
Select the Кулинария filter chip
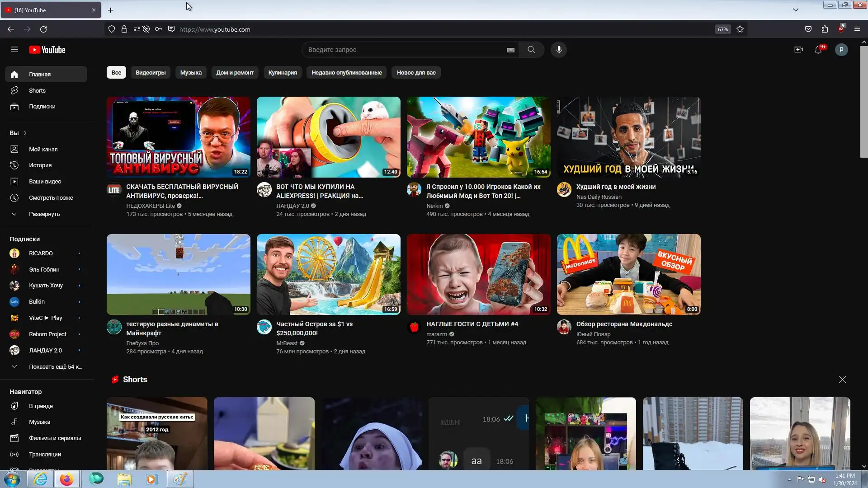(283, 73)
